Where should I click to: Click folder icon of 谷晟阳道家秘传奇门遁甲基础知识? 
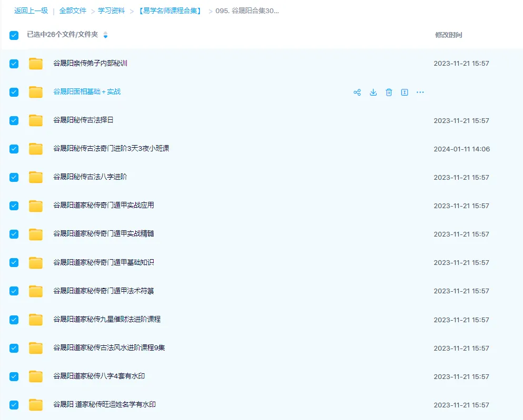[x=36, y=262]
